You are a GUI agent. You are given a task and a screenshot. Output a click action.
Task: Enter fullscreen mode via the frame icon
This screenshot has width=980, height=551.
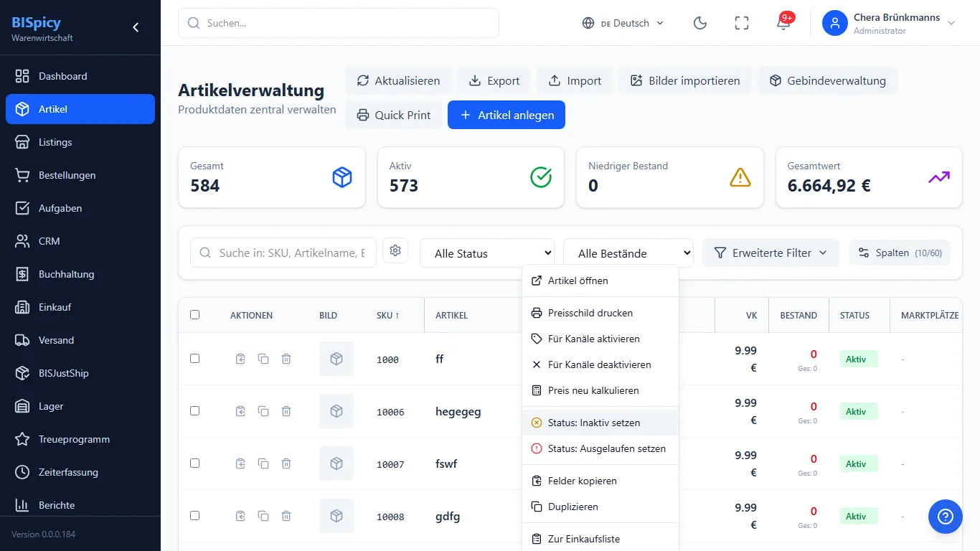pyautogui.click(x=742, y=23)
